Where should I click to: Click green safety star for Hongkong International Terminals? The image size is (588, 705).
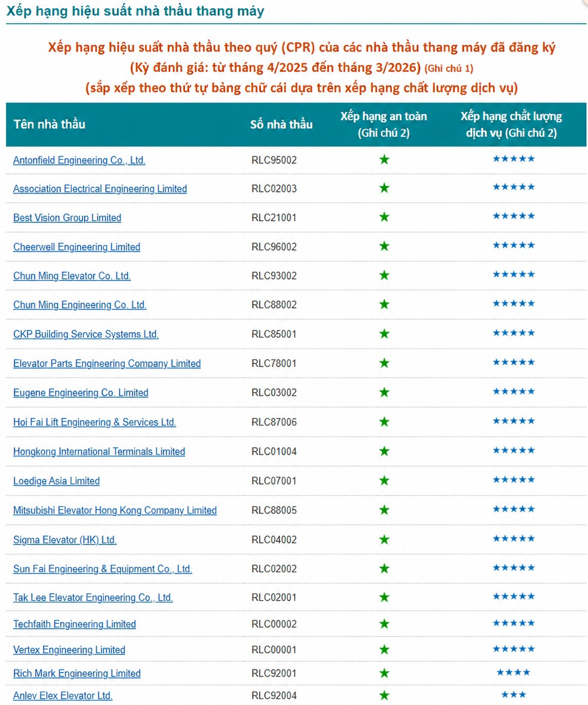tap(384, 451)
